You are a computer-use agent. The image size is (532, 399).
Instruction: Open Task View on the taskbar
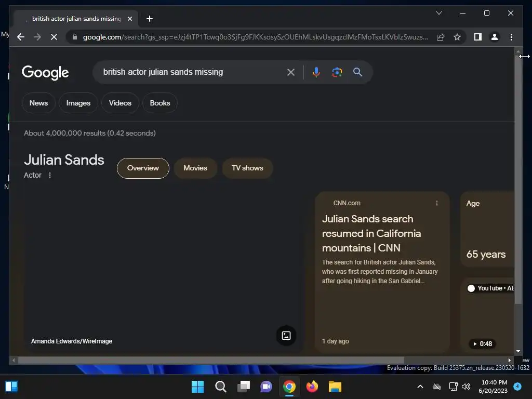tap(244, 387)
